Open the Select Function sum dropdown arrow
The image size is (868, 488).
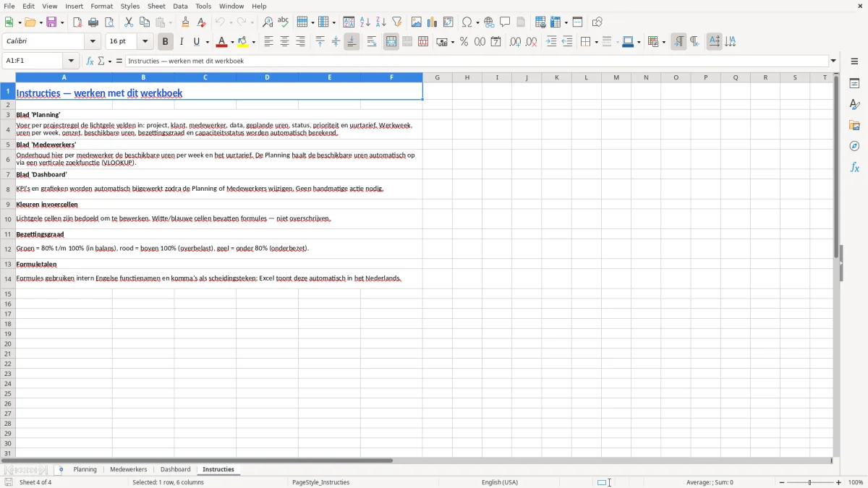(110, 61)
